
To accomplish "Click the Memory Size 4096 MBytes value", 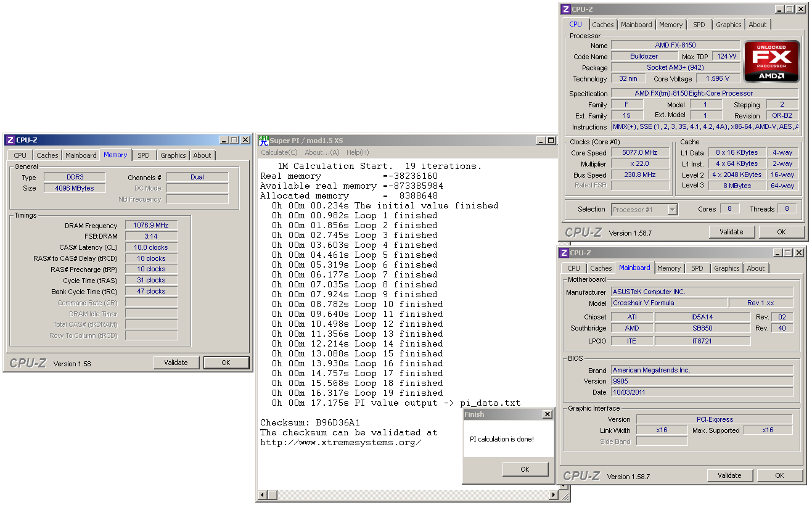I will [75, 188].
